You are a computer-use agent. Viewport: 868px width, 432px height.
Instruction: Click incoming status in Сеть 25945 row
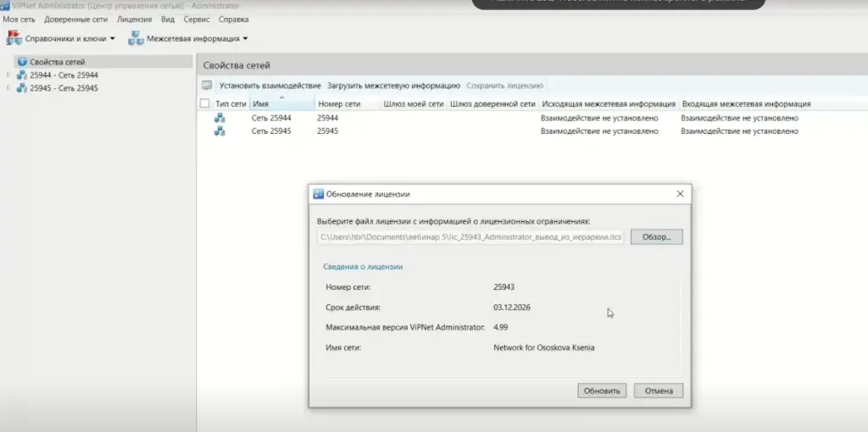(739, 131)
